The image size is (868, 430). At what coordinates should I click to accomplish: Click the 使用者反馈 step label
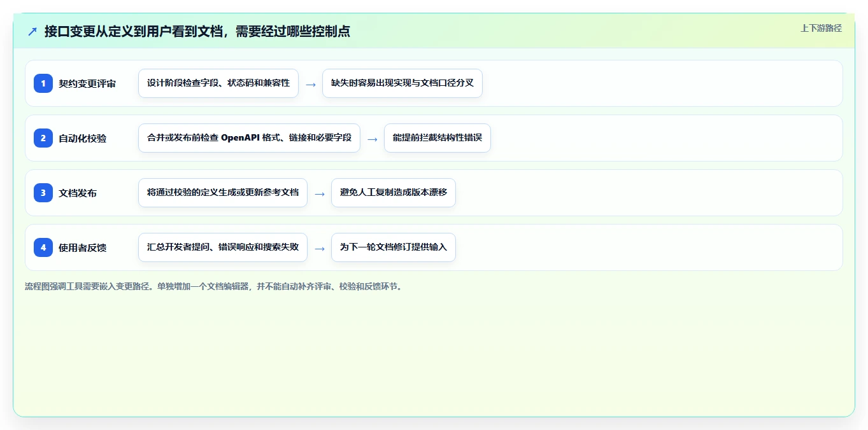click(x=83, y=247)
